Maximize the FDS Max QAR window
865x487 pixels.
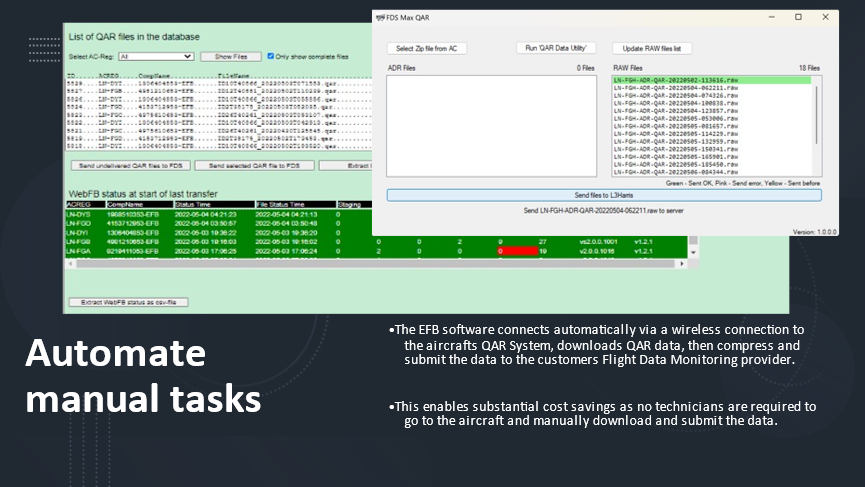pos(798,17)
